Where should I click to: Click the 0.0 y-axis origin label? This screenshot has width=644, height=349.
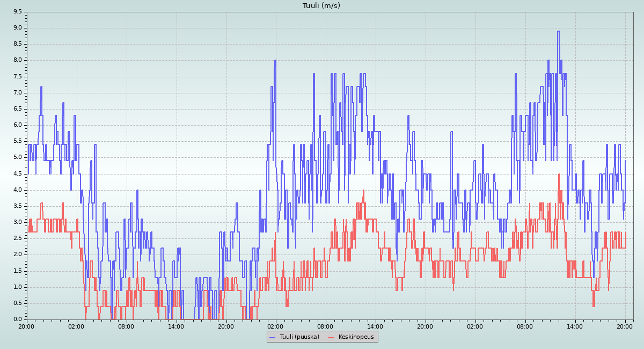click(18, 319)
